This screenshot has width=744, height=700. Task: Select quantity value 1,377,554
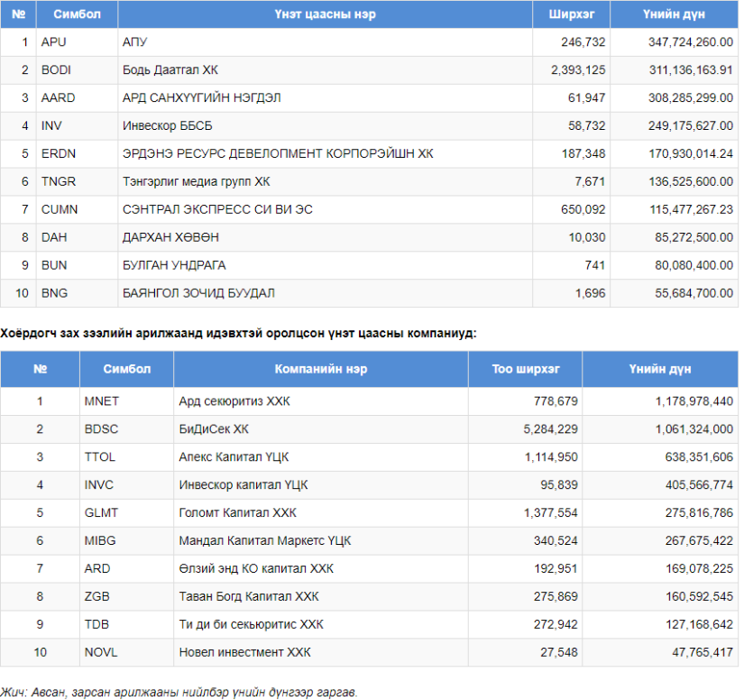[551, 513]
